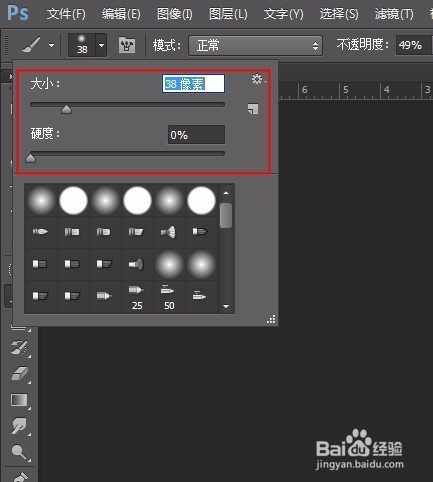The height and width of the screenshot is (482, 433).
Task: Click the Ps application logo
Action: 18,13
